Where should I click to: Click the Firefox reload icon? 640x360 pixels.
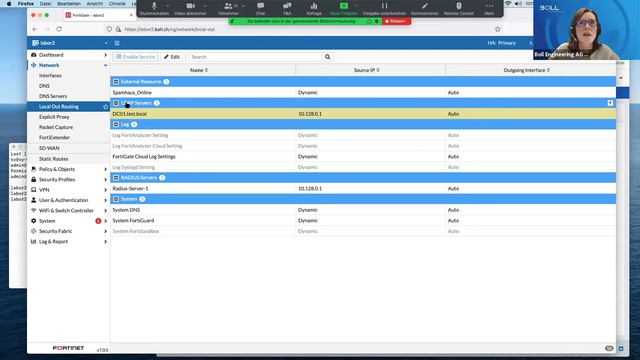pyautogui.click(x=59, y=29)
